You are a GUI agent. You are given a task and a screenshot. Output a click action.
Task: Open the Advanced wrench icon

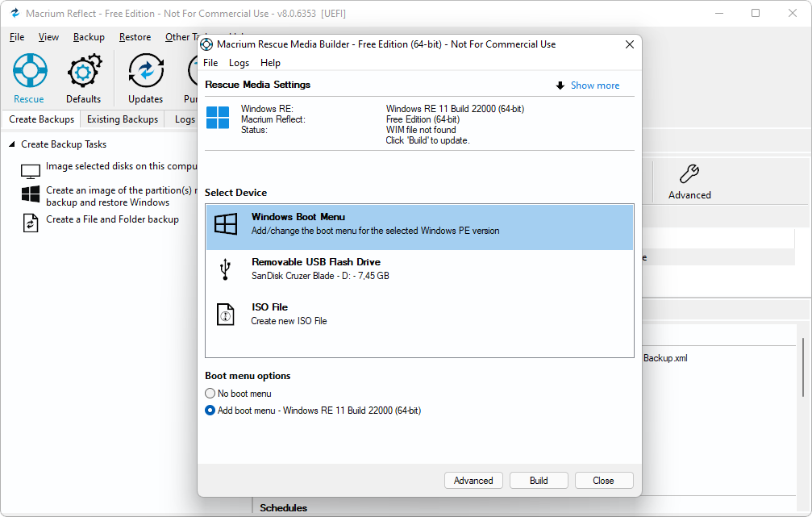tap(689, 174)
